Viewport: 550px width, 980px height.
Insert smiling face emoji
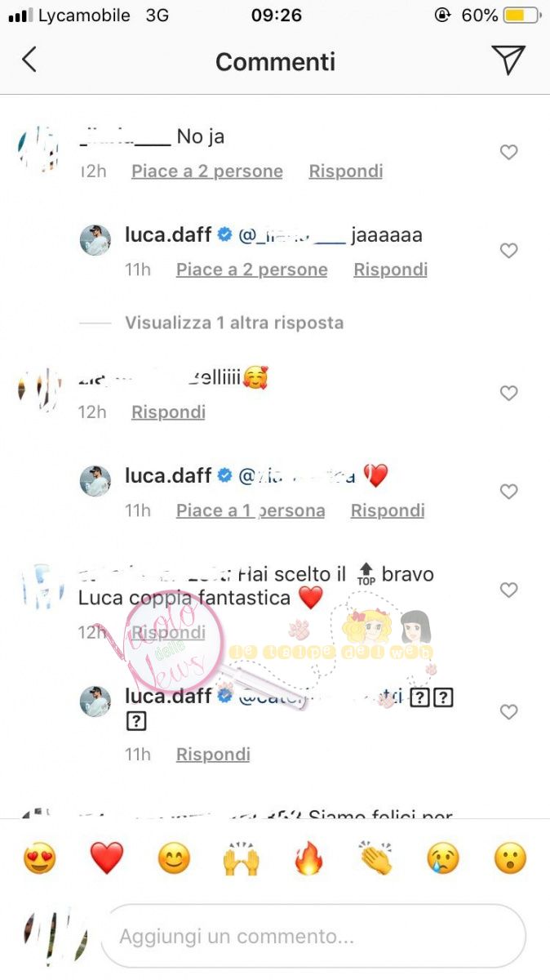[174, 858]
